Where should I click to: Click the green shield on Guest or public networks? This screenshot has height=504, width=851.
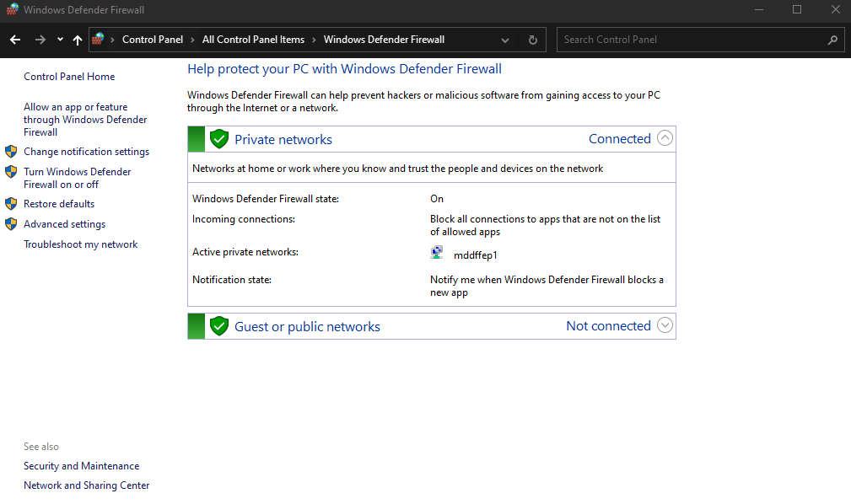coord(219,327)
